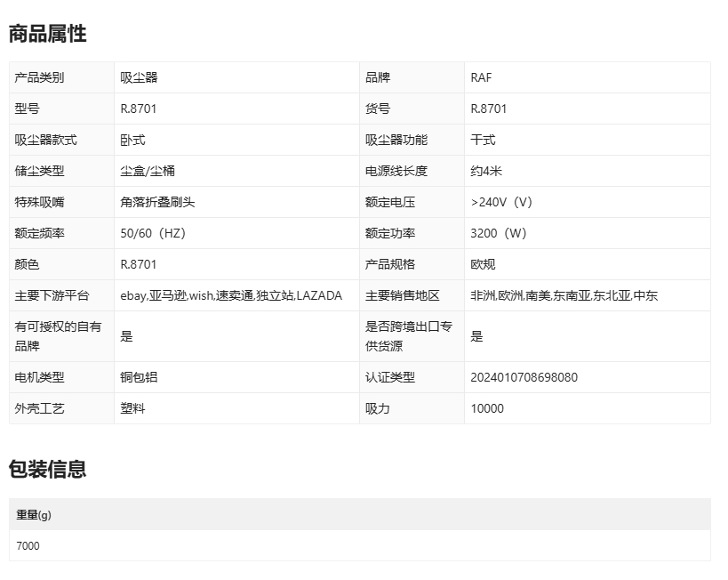
Task: Select the >240V rated voltage value
Action: [501, 202]
